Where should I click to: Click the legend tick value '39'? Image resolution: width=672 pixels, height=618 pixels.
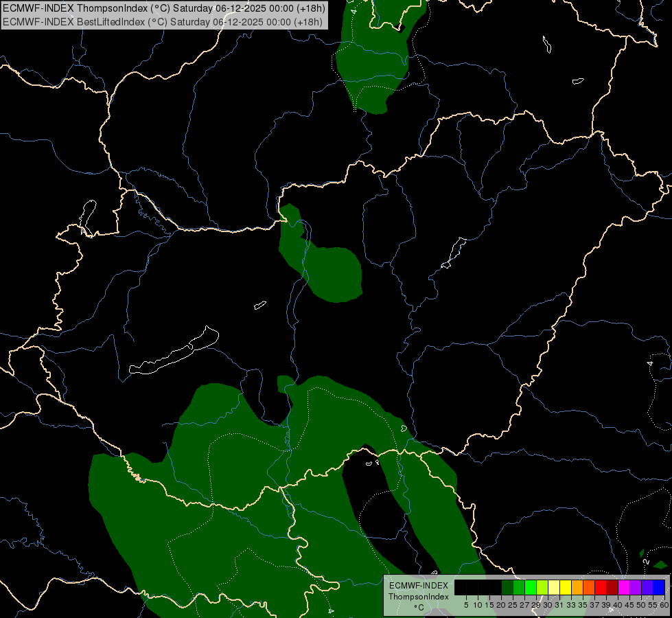(x=606, y=605)
